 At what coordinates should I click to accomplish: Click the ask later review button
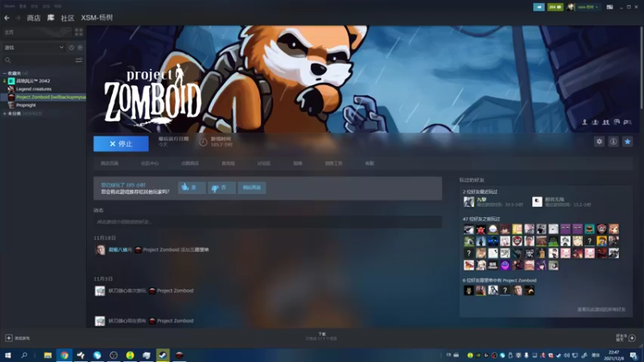(252, 187)
